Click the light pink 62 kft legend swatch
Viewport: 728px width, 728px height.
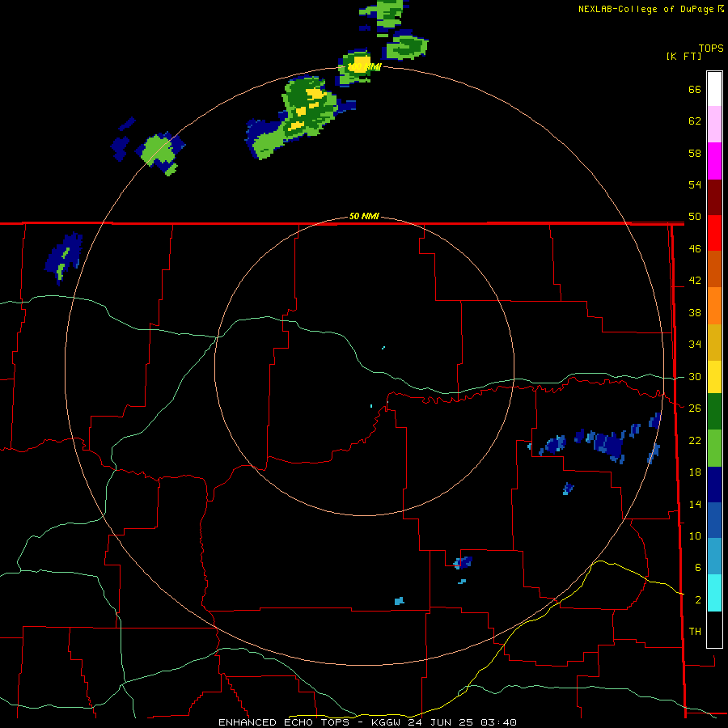[714, 124]
